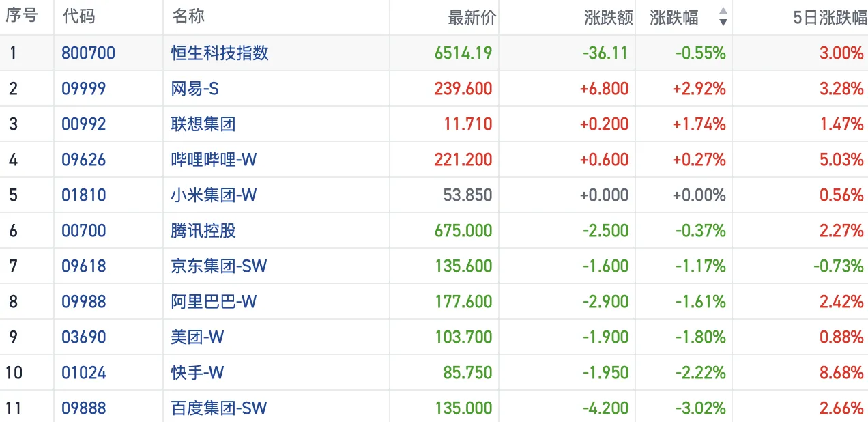Select latest price 221.200
This screenshot has height=422, width=868.
click(463, 160)
